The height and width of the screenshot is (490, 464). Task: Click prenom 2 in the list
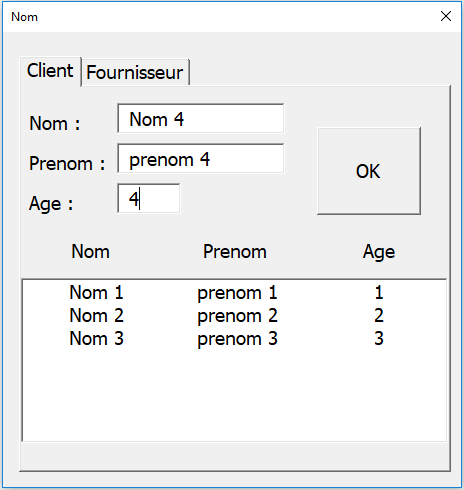(237, 316)
